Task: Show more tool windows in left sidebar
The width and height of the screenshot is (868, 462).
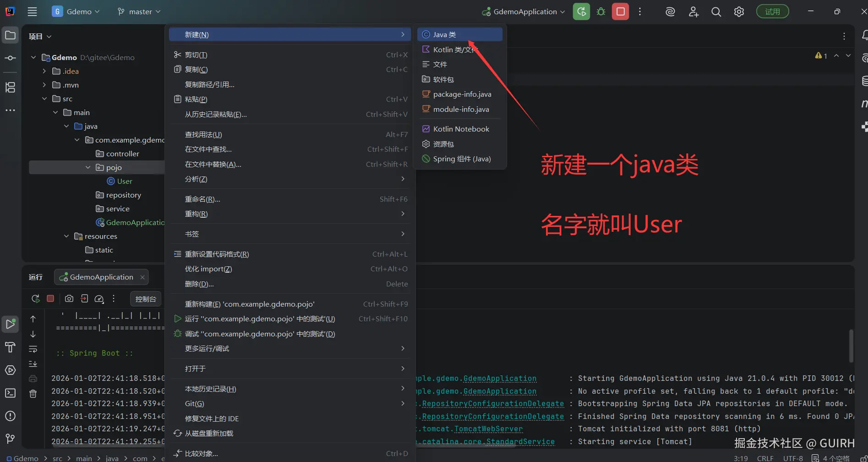Action: [x=10, y=110]
